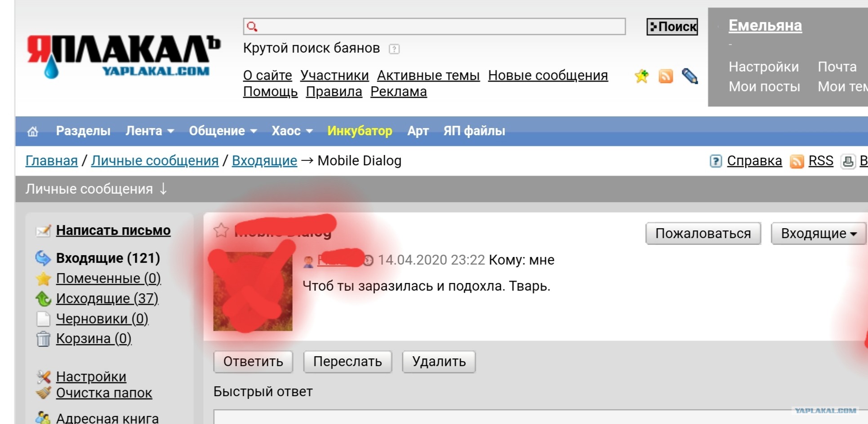
Task: Expand the Лента dropdown menu
Action: tap(150, 131)
